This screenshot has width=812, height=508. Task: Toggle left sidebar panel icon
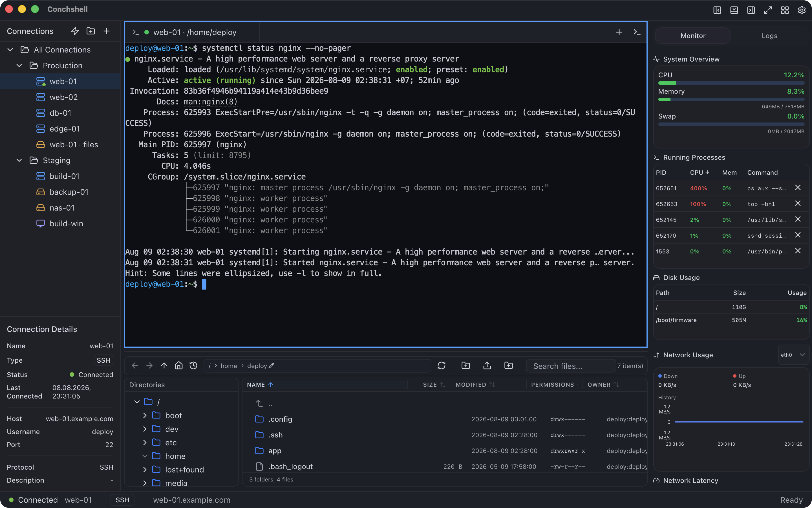717,10
